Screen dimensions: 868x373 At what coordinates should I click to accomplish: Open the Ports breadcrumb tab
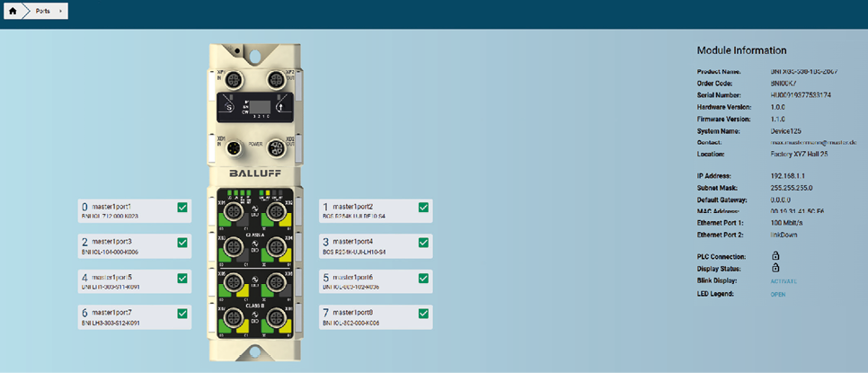point(42,11)
